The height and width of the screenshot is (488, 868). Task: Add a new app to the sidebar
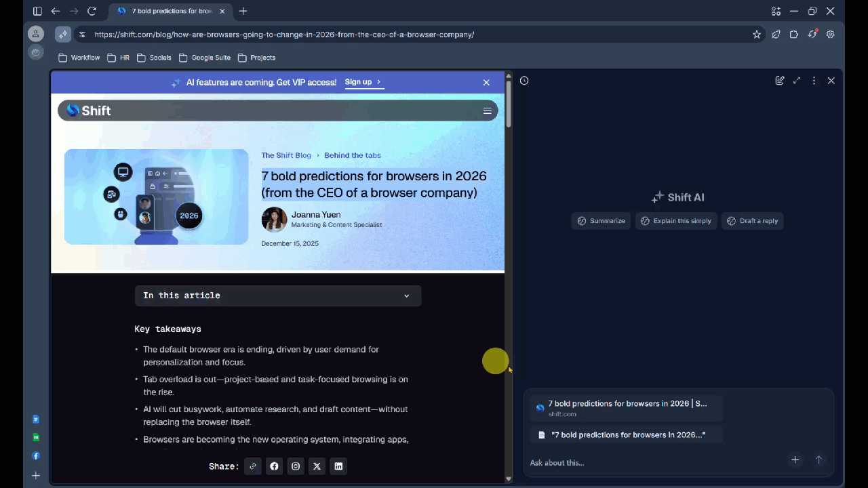(36, 476)
